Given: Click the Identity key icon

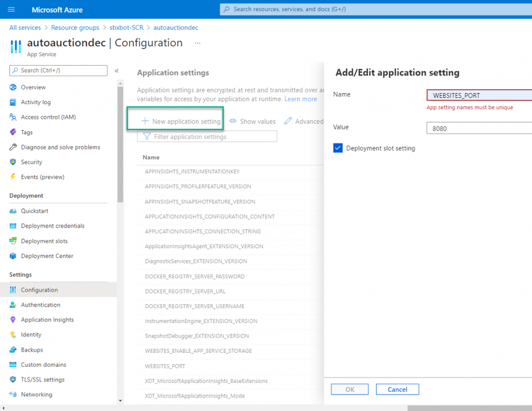Looking at the screenshot, I should point(13,335).
